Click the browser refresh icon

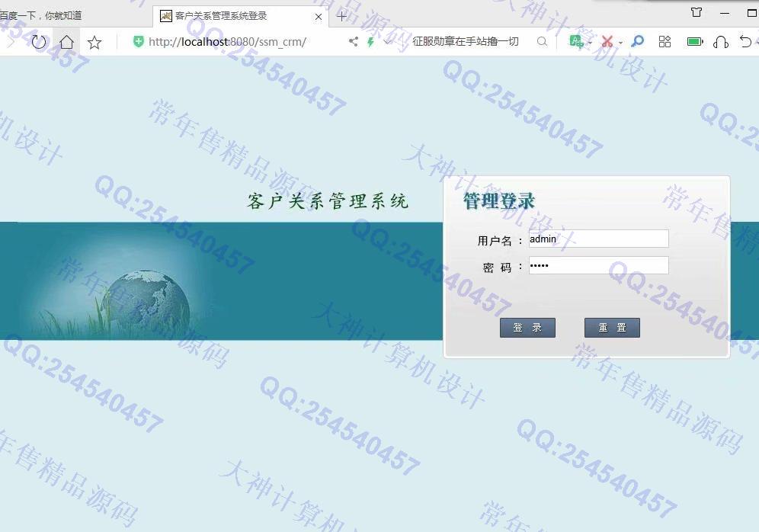[x=39, y=42]
